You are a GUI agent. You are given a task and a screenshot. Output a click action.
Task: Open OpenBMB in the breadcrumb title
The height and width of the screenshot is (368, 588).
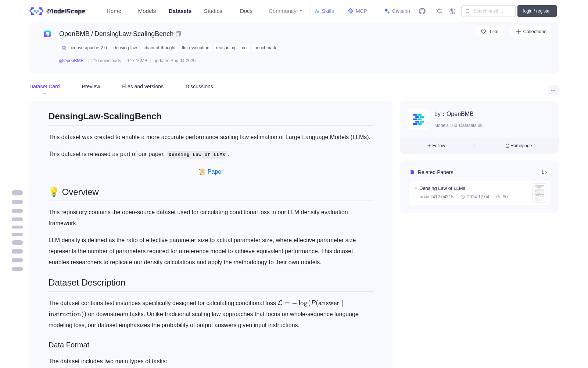(74, 34)
